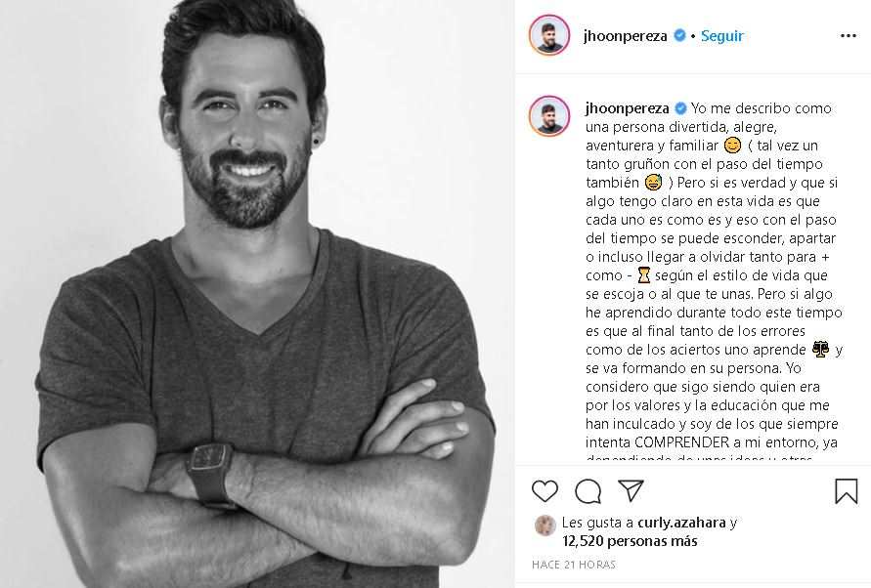
Task: Click the header profile avatar story ring
Action: pyautogui.click(x=548, y=35)
